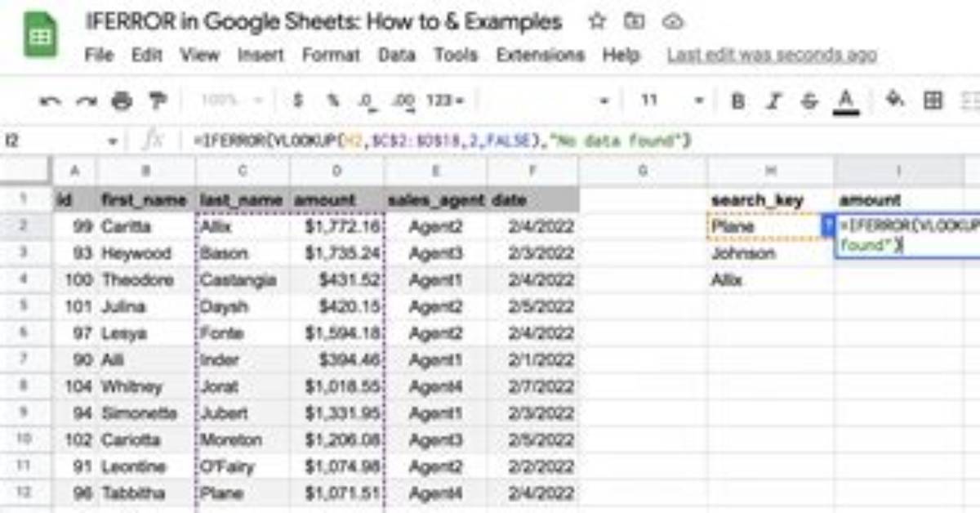Select the cell containing 'Simonetta'

click(x=146, y=413)
